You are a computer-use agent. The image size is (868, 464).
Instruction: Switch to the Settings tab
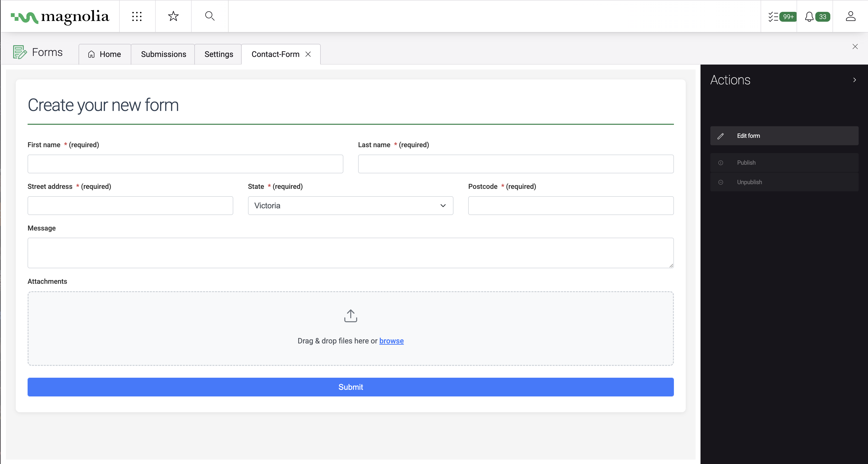pyautogui.click(x=219, y=54)
